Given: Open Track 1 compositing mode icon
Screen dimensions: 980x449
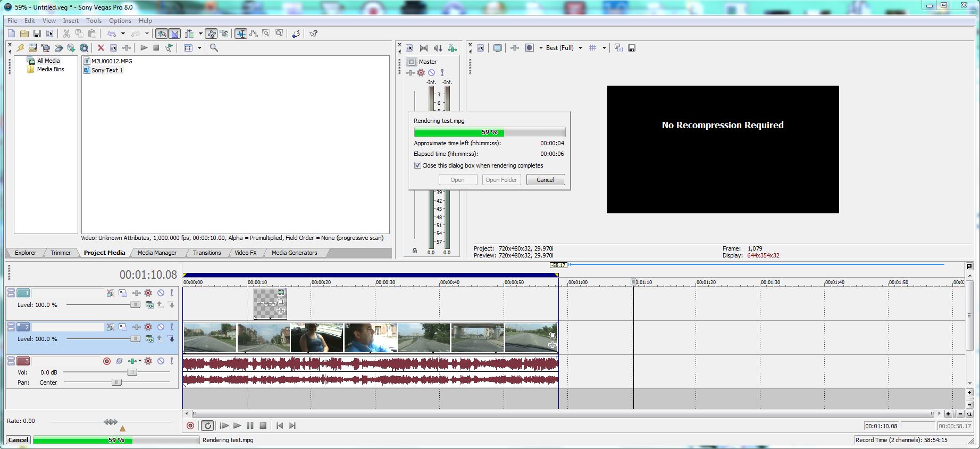Looking at the screenshot, I should point(149,305).
